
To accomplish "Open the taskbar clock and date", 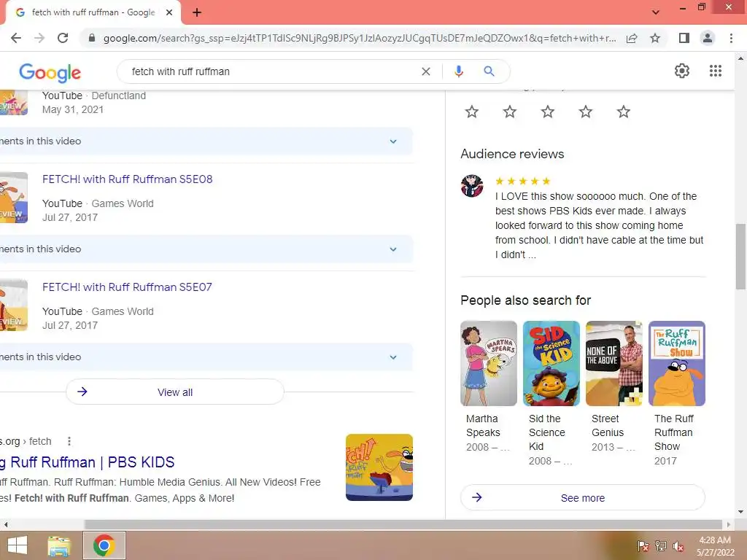I will tap(715, 546).
